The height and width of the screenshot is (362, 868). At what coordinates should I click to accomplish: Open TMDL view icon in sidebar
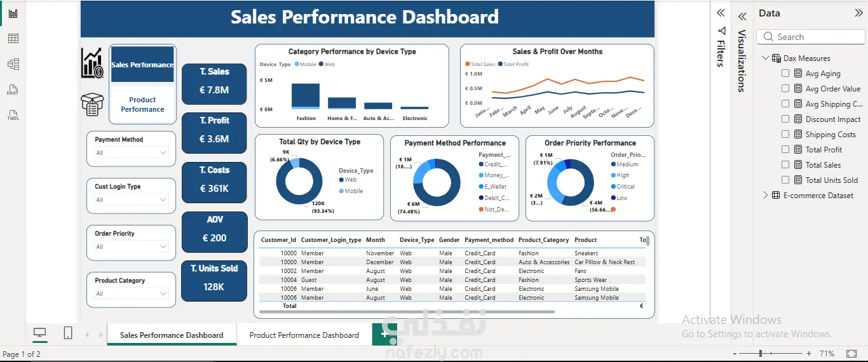13,115
